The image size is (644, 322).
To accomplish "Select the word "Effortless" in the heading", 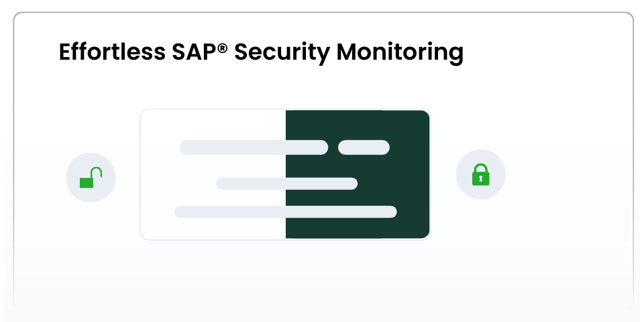I will tap(101, 52).
